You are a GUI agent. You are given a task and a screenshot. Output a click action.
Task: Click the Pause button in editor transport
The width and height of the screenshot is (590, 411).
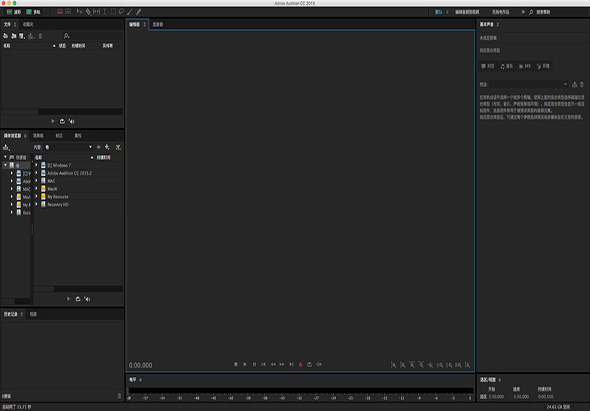[254, 364]
